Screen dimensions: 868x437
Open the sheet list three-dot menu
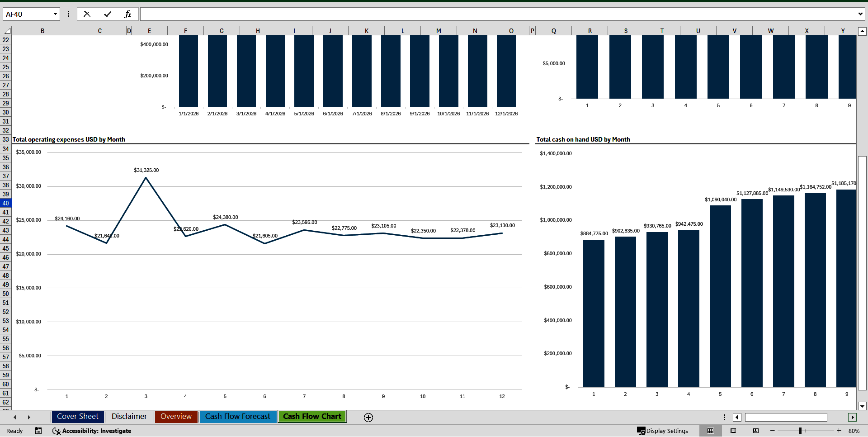725,417
